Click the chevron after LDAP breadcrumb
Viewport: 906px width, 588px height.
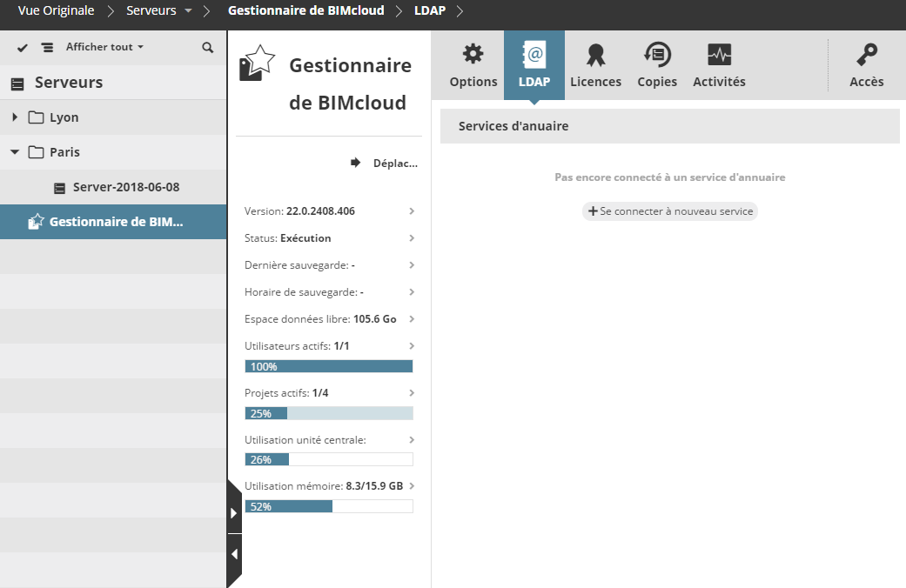tap(460, 10)
